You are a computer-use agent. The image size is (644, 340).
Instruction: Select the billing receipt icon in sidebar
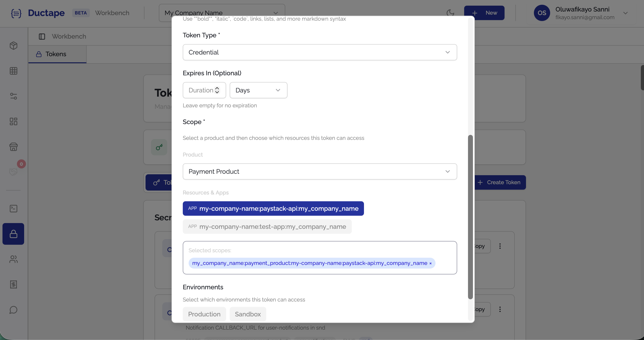click(x=14, y=284)
